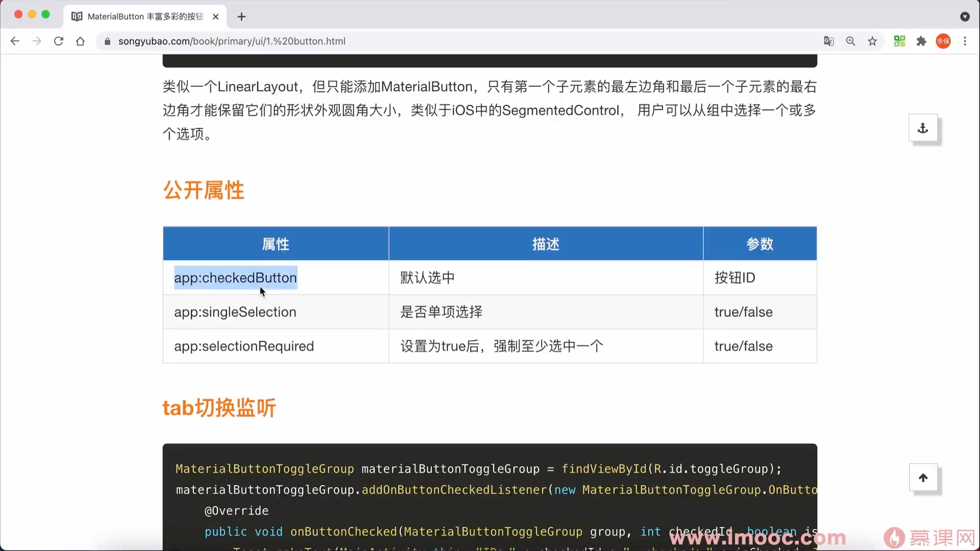Click the anchor floating button
980x551 pixels.
923,128
